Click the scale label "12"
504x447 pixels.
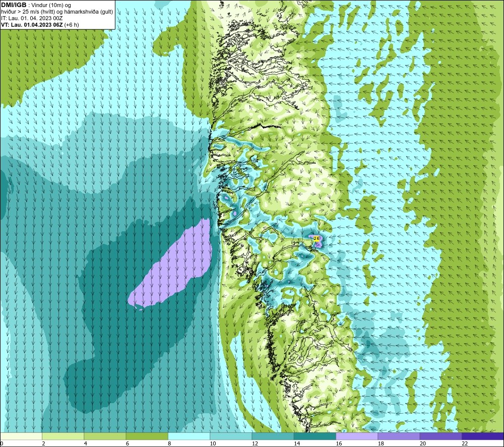(x=255, y=444)
